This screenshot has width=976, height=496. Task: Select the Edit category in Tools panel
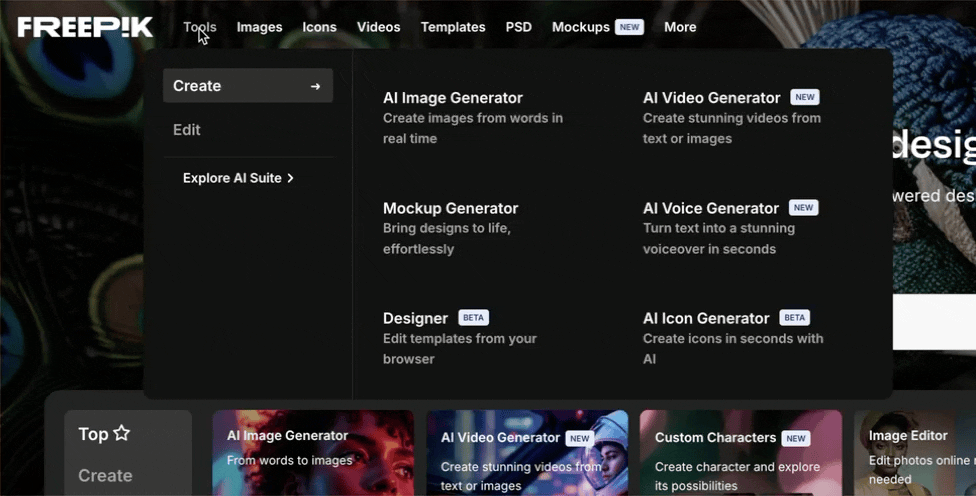coord(187,129)
